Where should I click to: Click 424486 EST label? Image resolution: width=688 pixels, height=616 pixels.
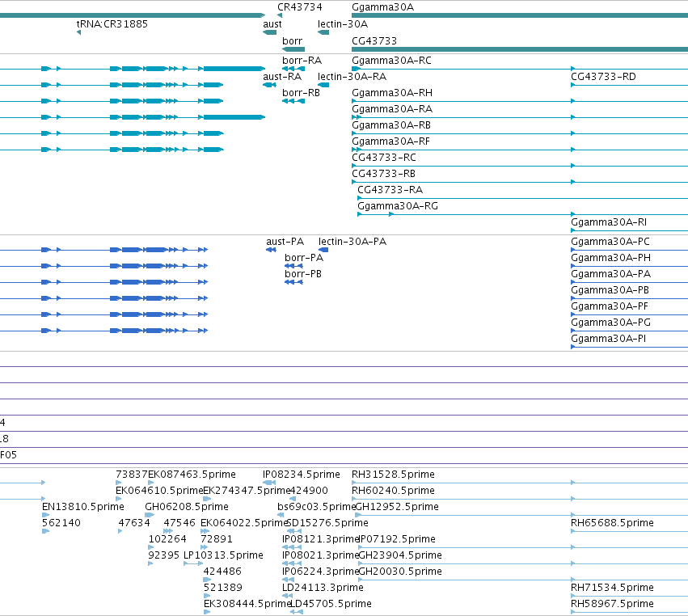click(222, 572)
